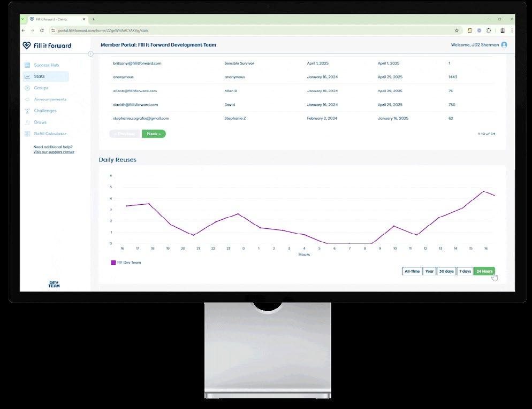The height and width of the screenshot is (409, 532).
Task: Open the Draws icon in sidebar
Action: tap(27, 122)
